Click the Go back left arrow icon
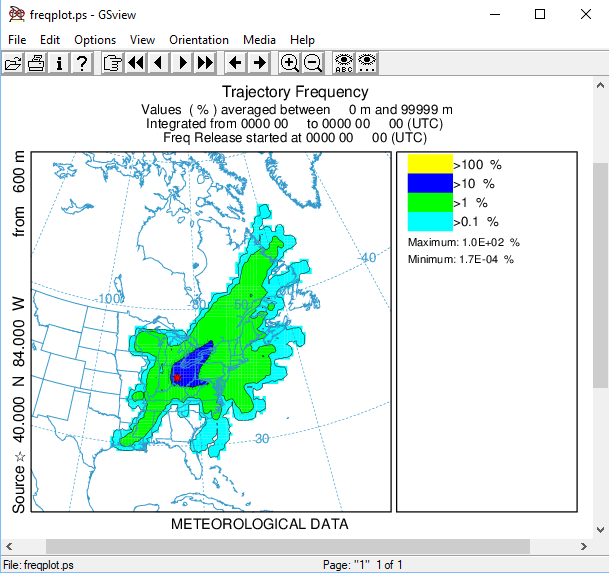The image size is (609, 573). coord(235,63)
